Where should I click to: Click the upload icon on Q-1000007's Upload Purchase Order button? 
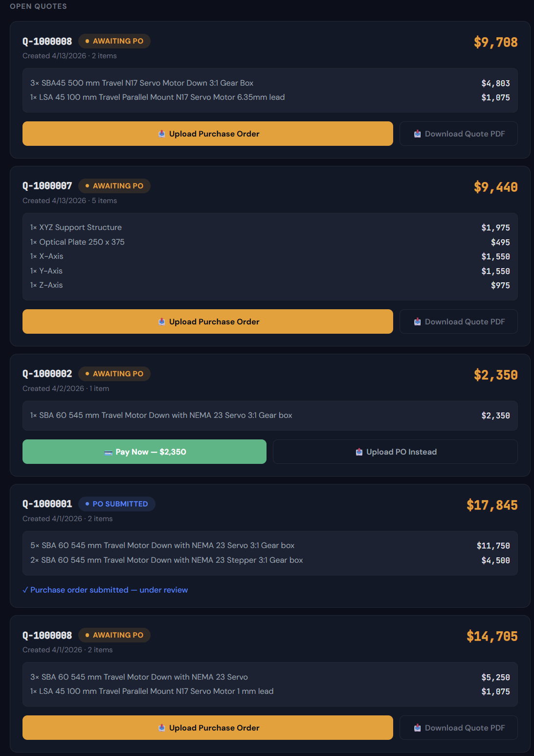point(161,321)
